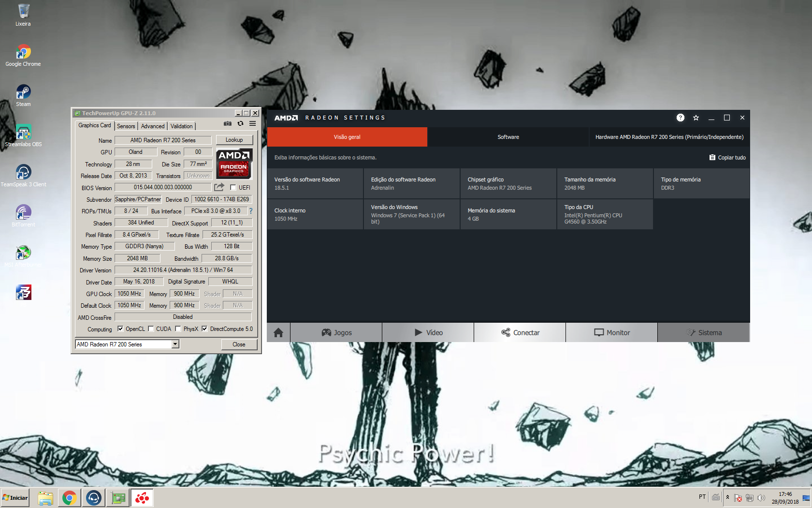
Task: Click Chipset gráfico tile
Action: pyautogui.click(x=508, y=183)
